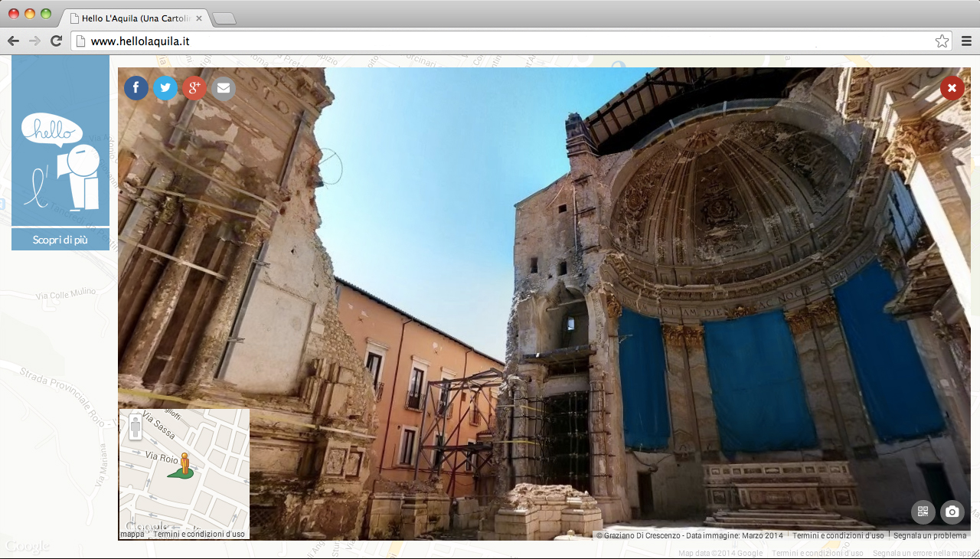This screenshot has height=559, width=980.
Task: Open Termini e condizioni d'uso in mini map
Action: (x=199, y=534)
